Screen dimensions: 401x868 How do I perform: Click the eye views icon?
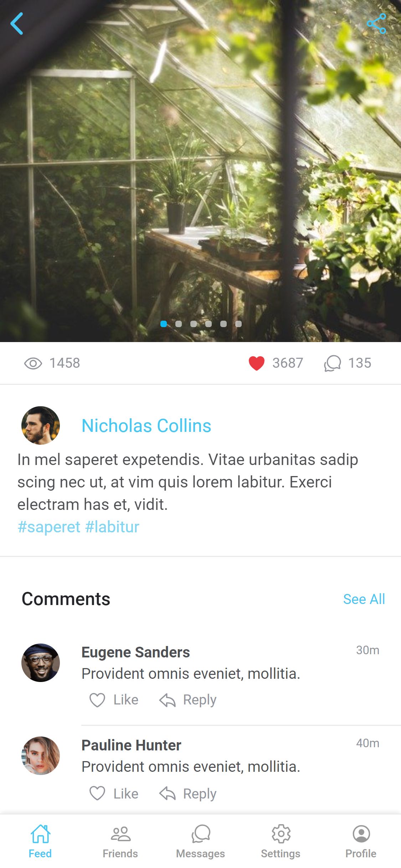pos(33,363)
